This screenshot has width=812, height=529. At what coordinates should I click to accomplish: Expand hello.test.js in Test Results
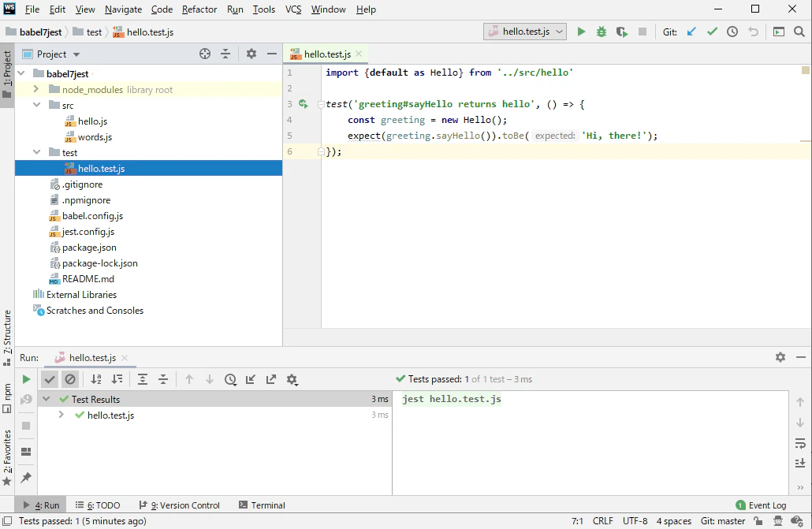point(61,415)
